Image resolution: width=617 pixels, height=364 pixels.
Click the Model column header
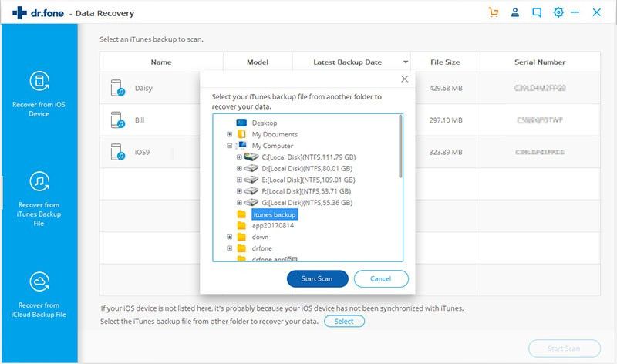(258, 62)
